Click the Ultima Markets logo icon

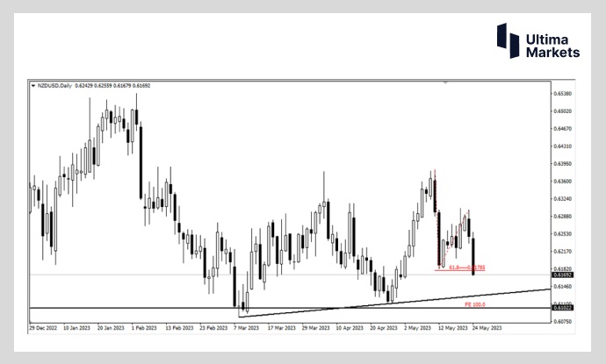pos(508,40)
